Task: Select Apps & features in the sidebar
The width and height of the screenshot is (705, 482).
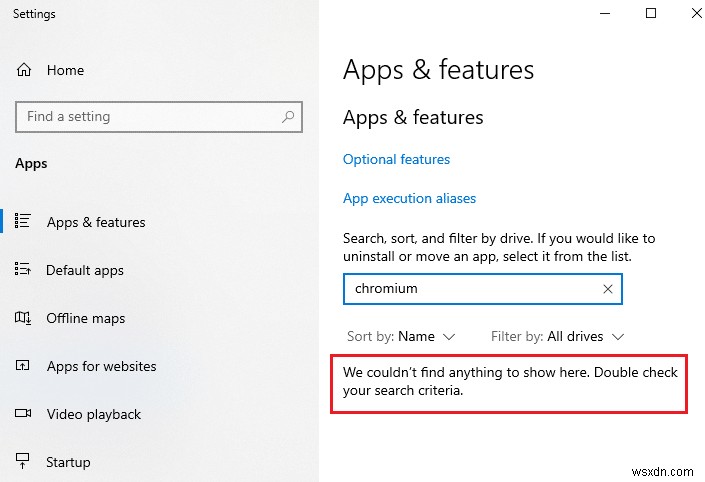Action: click(96, 222)
